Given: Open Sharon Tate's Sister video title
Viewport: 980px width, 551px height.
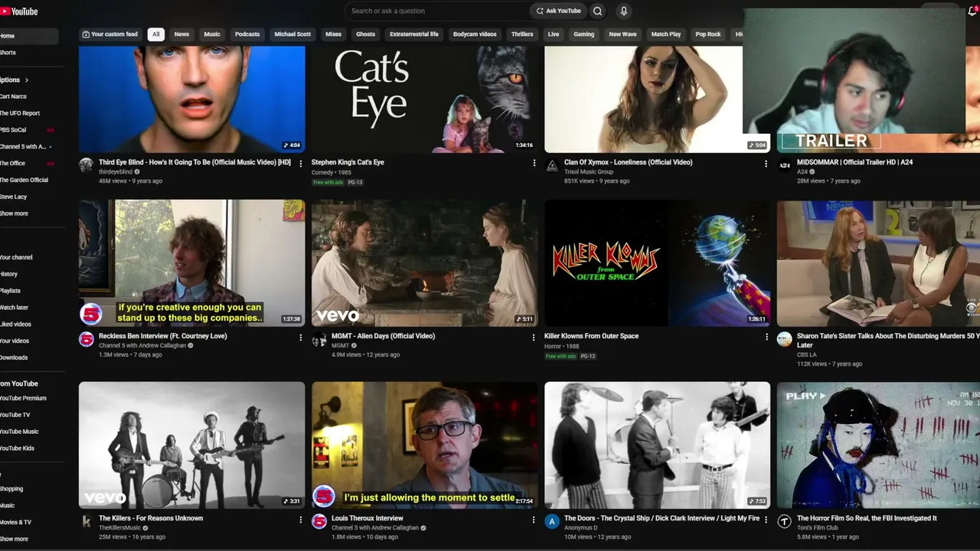Looking at the screenshot, I should (x=888, y=341).
